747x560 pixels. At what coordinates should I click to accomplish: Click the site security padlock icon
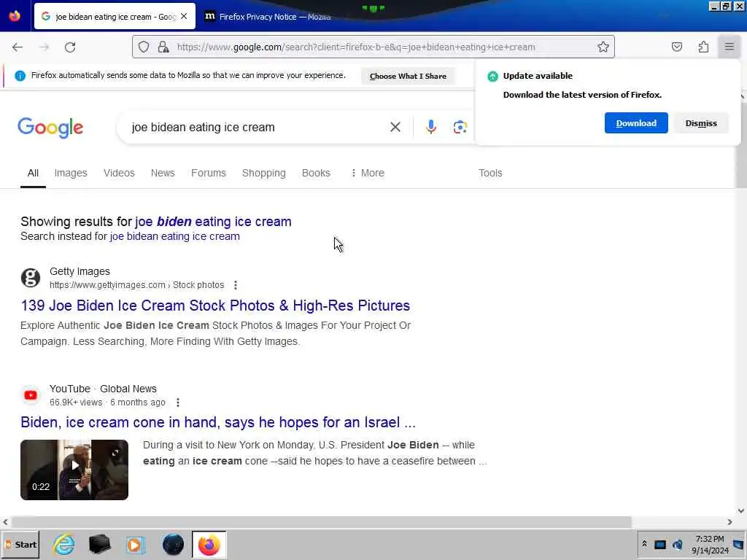click(163, 47)
